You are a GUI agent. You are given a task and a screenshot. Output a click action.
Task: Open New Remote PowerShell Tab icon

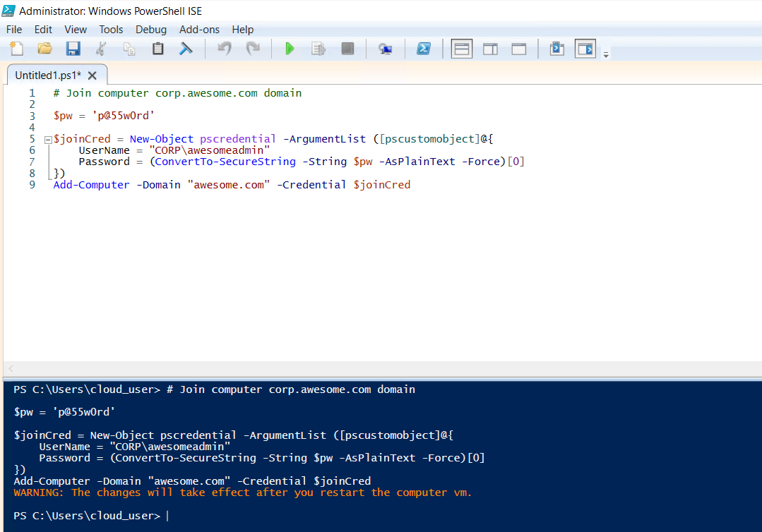click(x=386, y=49)
